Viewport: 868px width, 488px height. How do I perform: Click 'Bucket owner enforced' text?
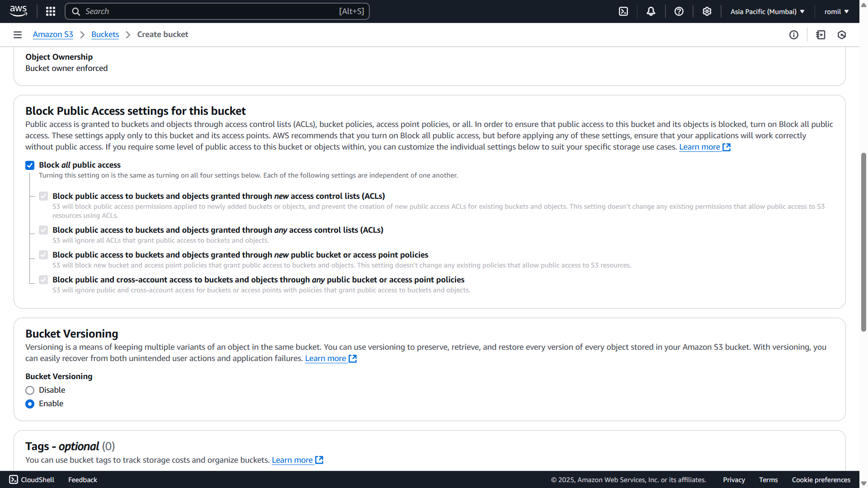pos(66,68)
